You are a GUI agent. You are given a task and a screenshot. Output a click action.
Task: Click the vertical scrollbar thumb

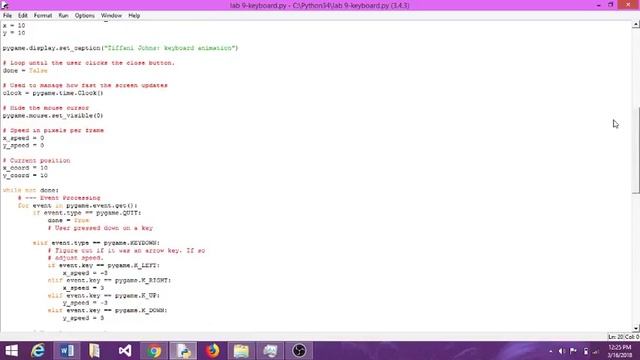636,150
